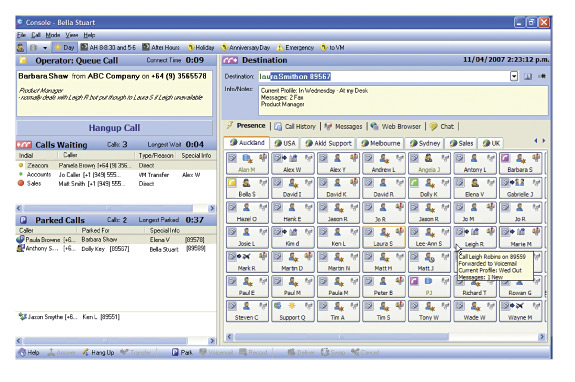The width and height of the screenshot is (575, 382).
Task: Select the Kim d presence tile
Action: pos(293,237)
